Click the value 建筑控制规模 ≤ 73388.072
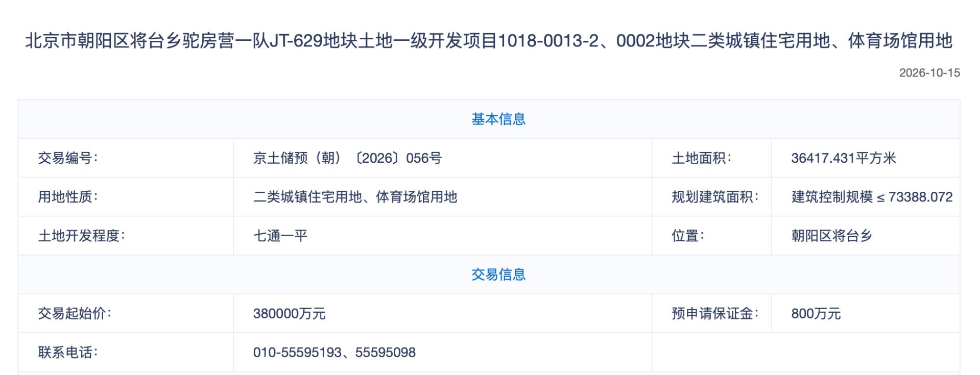The image size is (980, 375). click(x=872, y=197)
